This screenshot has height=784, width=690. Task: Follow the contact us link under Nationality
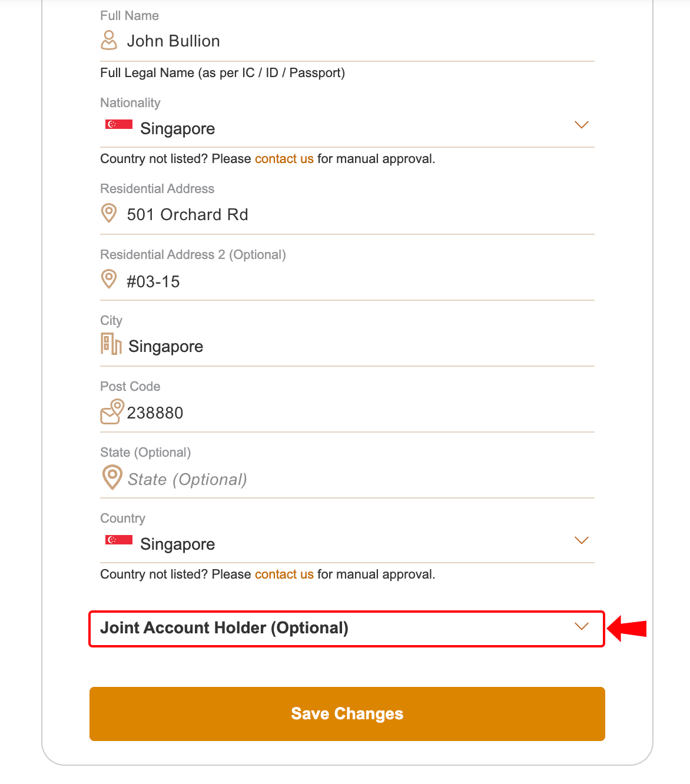click(x=284, y=159)
